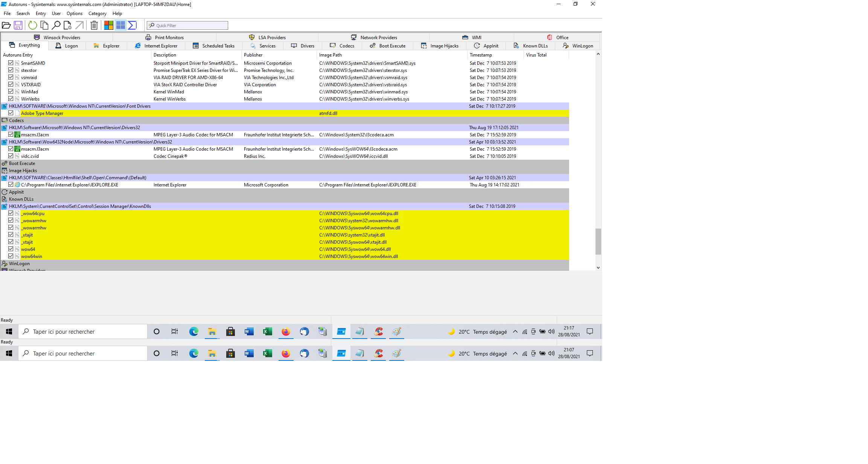This screenshot has width=868, height=464.
Task: Click file icon beside SmartSAMD entry
Action: 17,63
